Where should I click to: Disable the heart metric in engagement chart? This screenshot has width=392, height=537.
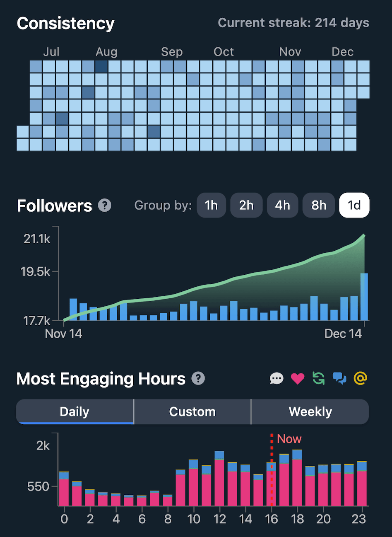click(298, 378)
